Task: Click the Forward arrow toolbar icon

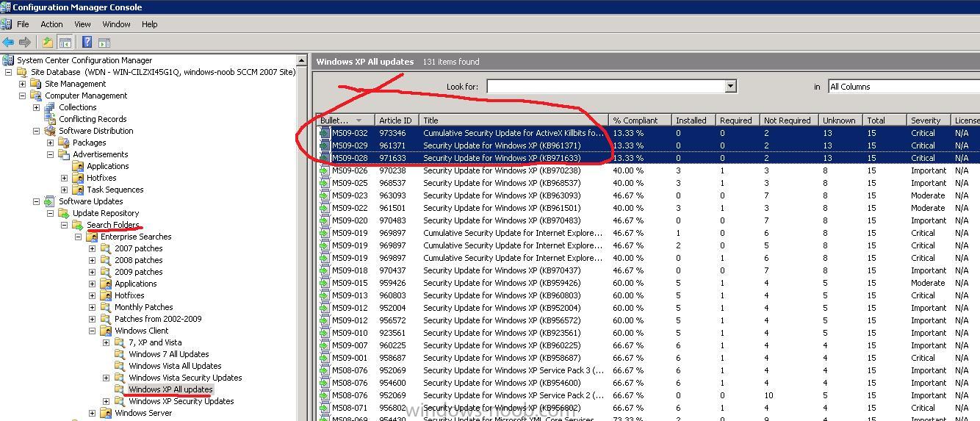Action: click(x=25, y=43)
